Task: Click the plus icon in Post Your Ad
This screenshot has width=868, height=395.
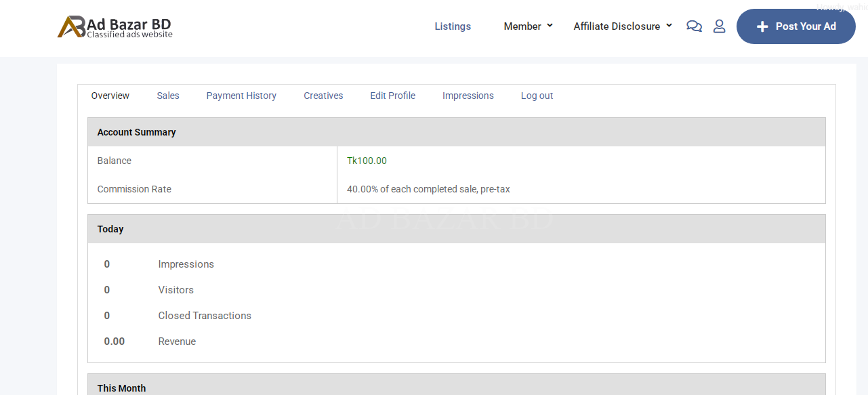Action: [762, 26]
